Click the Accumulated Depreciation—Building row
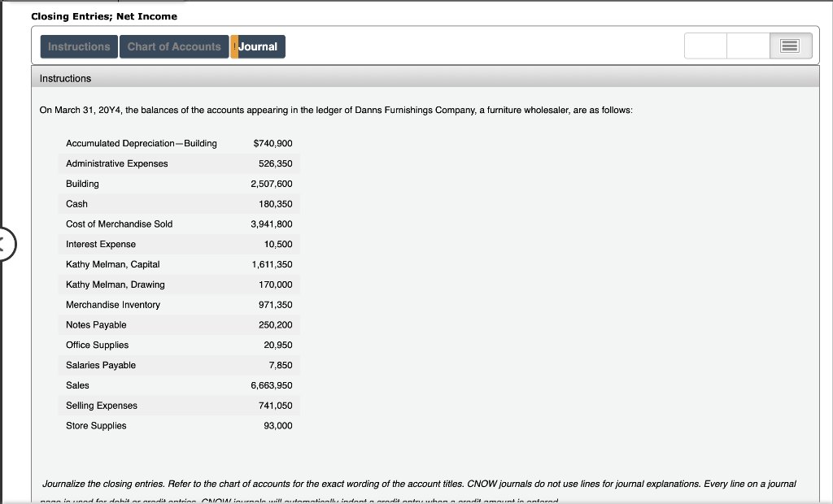Image resolution: width=833 pixels, height=504 pixels. [x=179, y=143]
